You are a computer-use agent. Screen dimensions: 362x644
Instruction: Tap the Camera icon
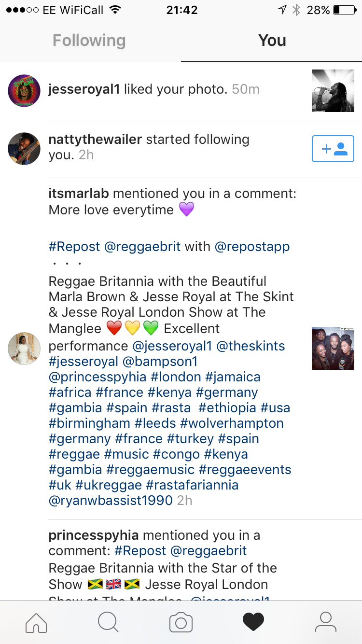point(181,622)
